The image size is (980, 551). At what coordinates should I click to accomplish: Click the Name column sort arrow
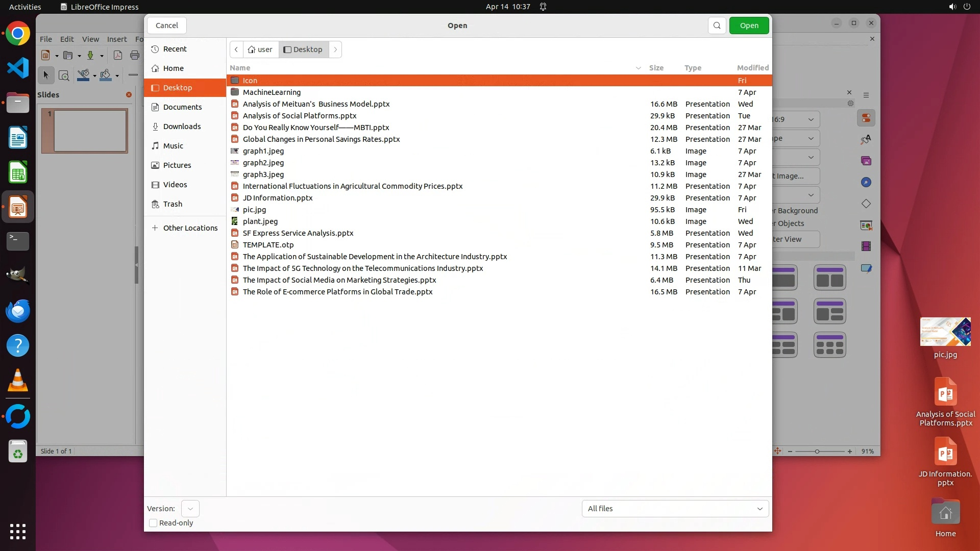coord(638,68)
